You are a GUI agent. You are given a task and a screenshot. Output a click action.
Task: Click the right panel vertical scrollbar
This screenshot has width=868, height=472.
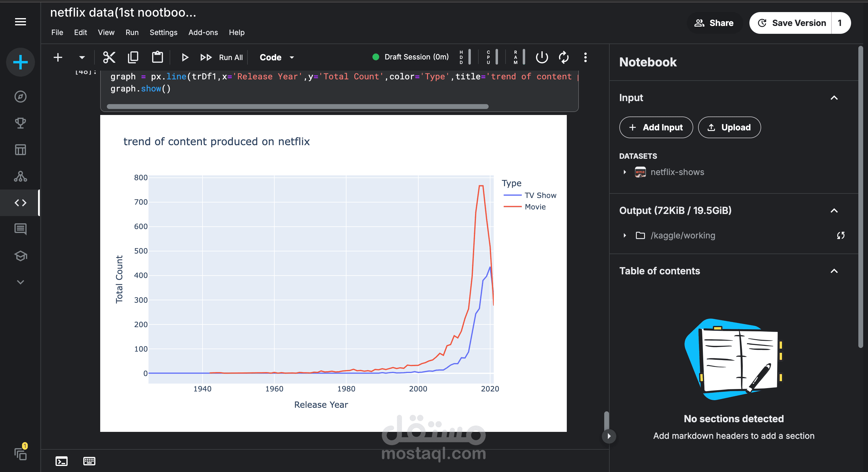[x=860, y=198]
